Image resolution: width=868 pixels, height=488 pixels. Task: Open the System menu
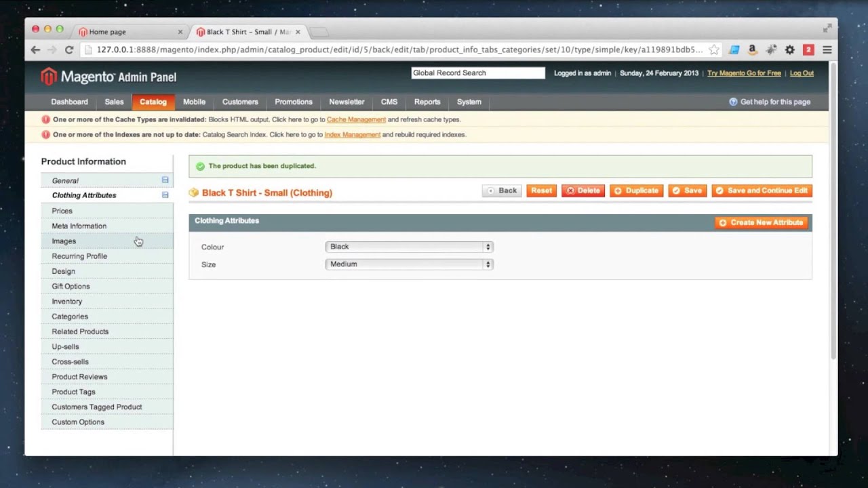coord(469,102)
